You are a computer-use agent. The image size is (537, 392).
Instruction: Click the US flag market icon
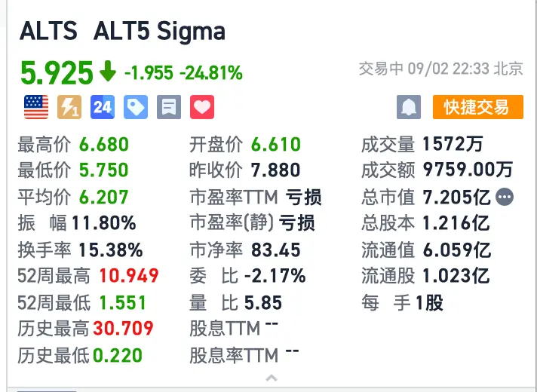[x=36, y=107]
